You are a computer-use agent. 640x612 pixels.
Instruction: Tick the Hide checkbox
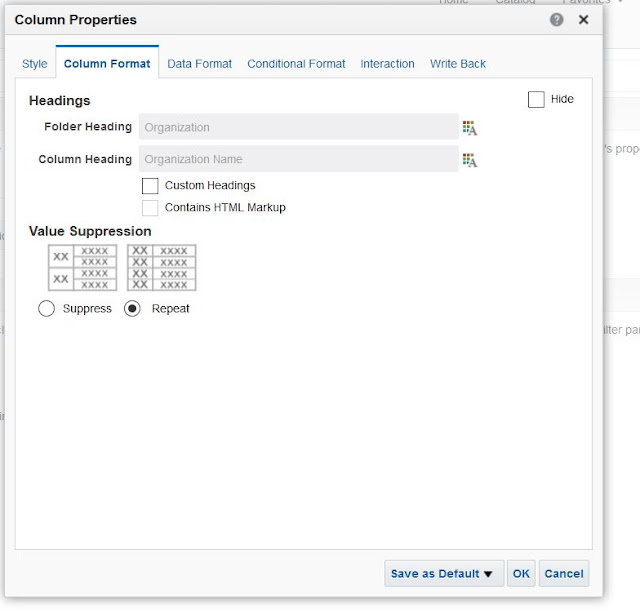click(536, 99)
